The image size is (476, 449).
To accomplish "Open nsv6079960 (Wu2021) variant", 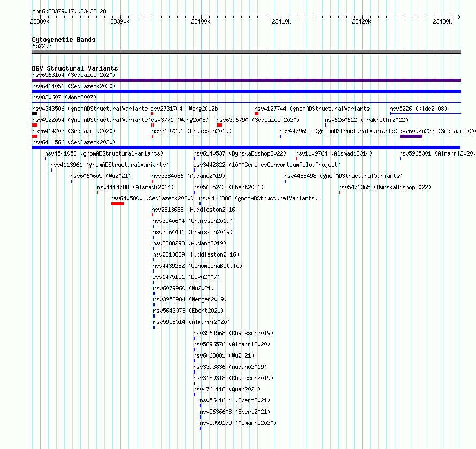I will [x=183, y=288].
